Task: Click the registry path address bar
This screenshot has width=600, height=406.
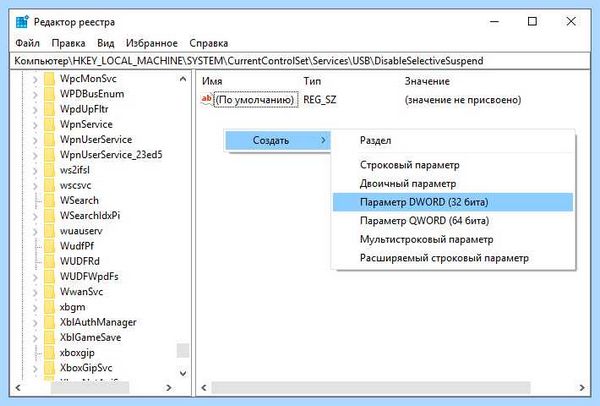Action: pyautogui.click(x=300, y=61)
